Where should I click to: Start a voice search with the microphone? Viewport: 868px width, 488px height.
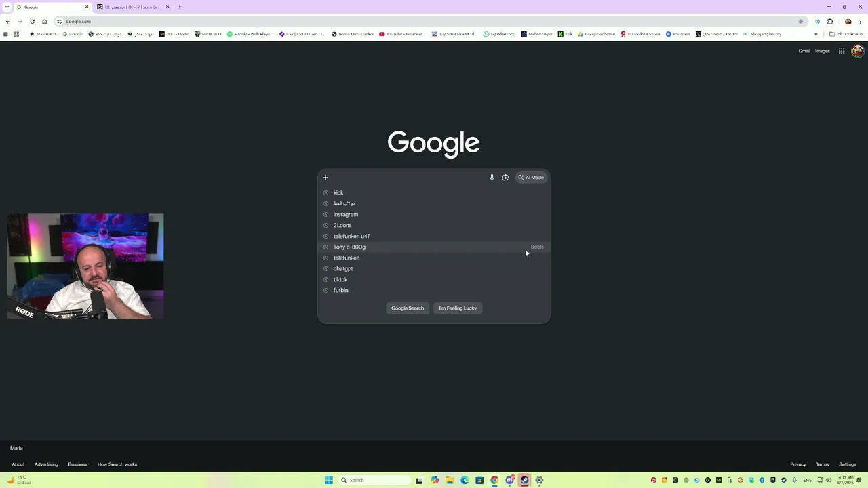[492, 178]
